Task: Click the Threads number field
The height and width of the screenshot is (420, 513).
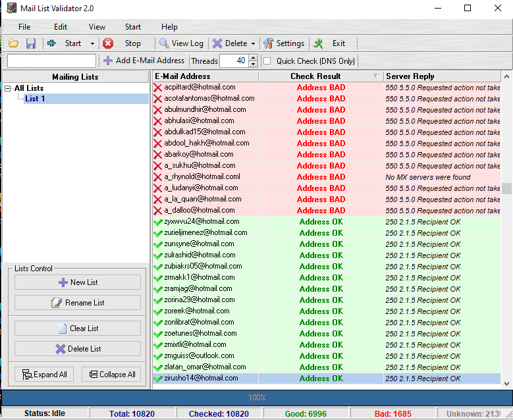Action: click(x=234, y=61)
